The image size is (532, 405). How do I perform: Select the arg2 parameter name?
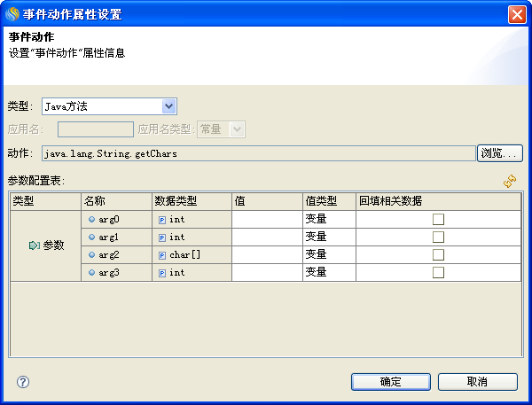[x=107, y=254]
